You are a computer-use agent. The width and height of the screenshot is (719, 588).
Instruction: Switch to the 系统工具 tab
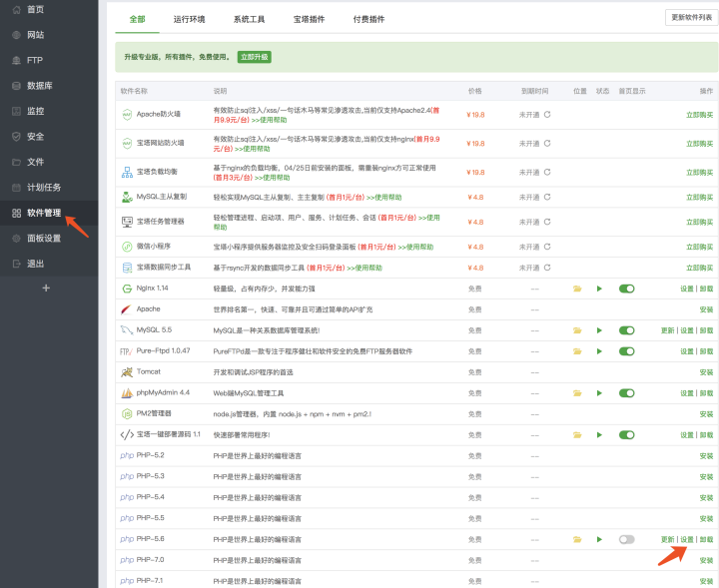pyautogui.click(x=249, y=19)
